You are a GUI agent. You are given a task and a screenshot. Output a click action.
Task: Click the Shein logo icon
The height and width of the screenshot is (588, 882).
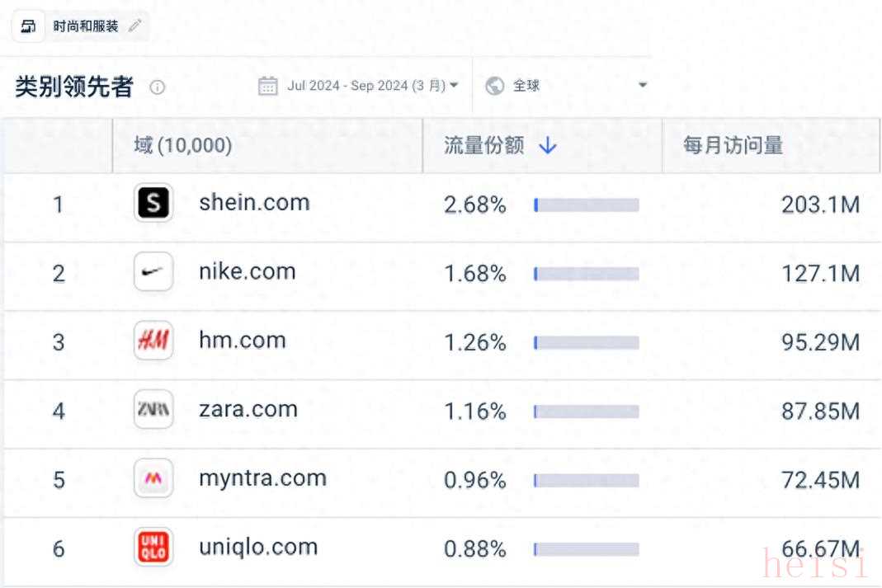(x=153, y=203)
